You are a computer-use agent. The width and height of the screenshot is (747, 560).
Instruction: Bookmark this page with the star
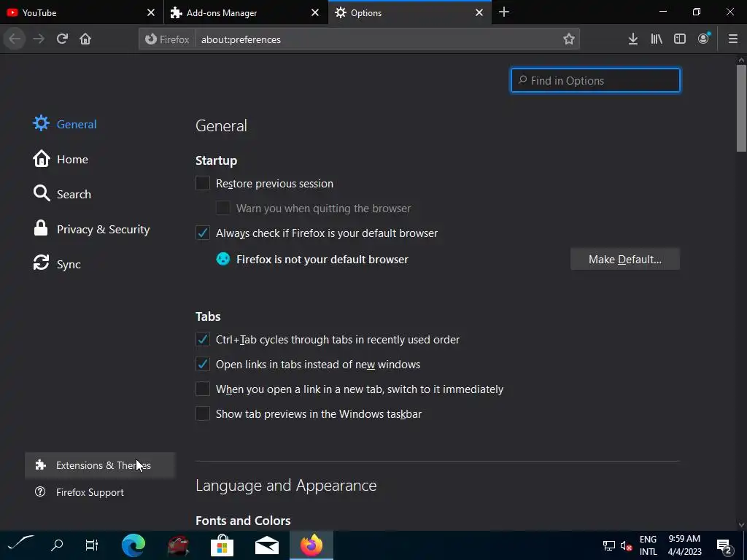tap(569, 39)
